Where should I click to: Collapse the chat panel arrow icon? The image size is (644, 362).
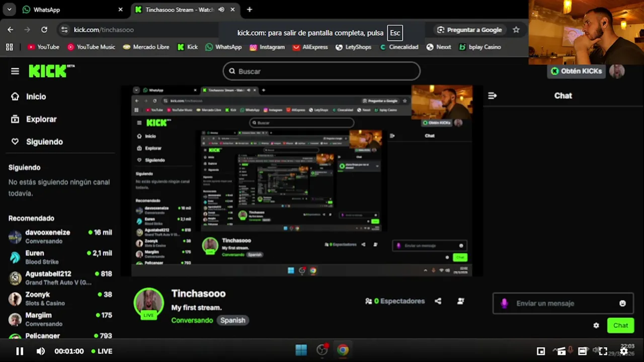(x=493, y=96)
